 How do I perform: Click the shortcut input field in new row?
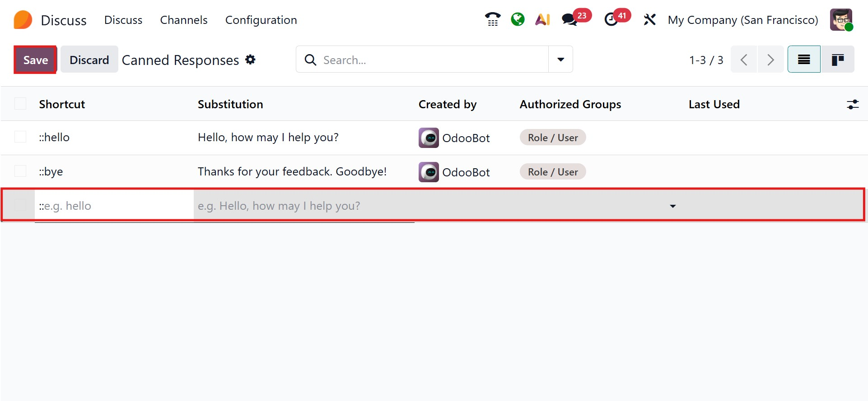click(x=114, y=206)
